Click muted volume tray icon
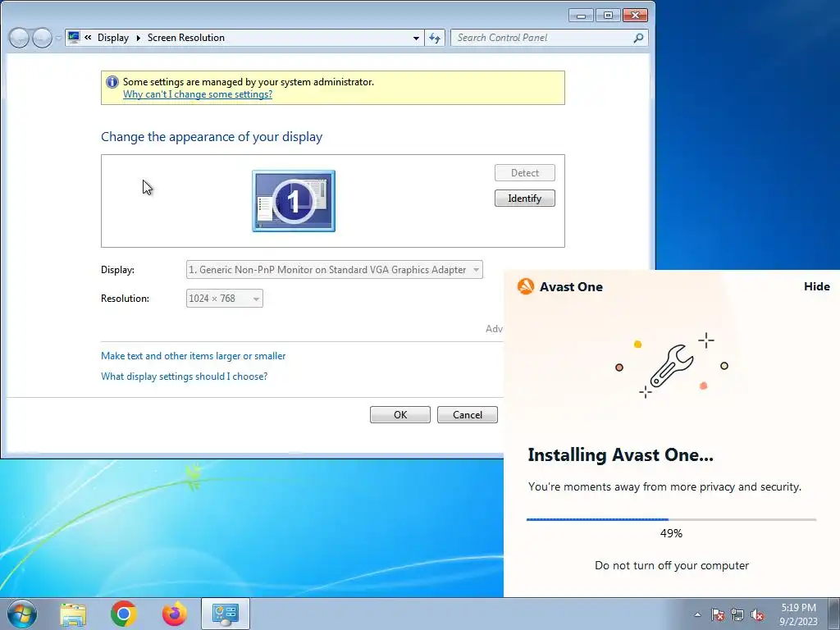The image size is (840, 630). 757,614
